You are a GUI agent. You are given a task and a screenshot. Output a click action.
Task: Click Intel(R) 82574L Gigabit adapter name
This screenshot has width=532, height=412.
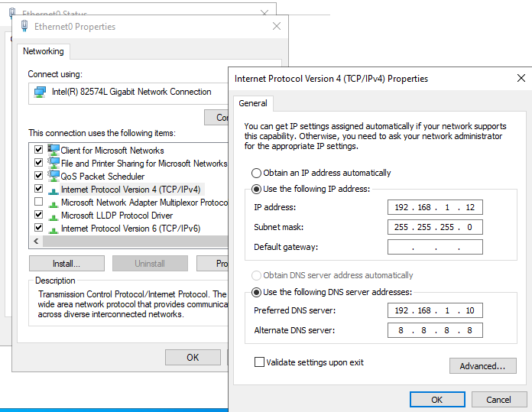coord(131,92)
